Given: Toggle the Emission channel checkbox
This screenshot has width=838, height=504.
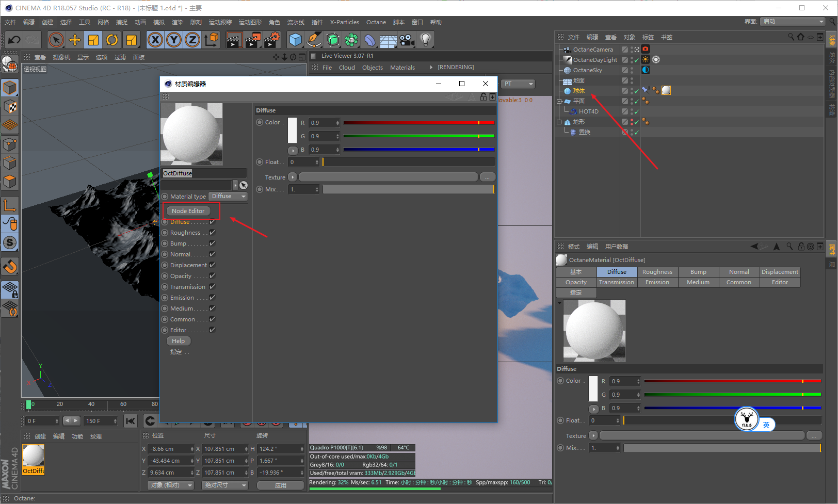Looking at the screenshot, I should 212,298.
